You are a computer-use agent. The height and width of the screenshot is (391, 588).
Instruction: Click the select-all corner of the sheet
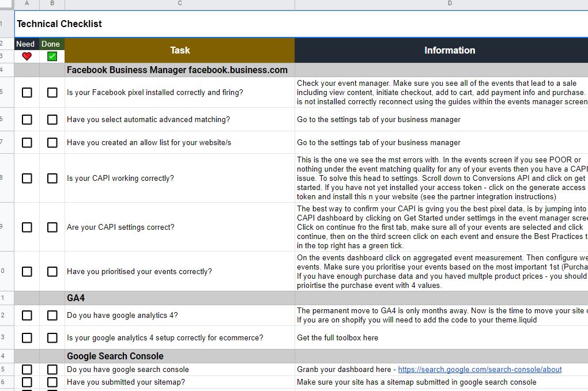6,4
